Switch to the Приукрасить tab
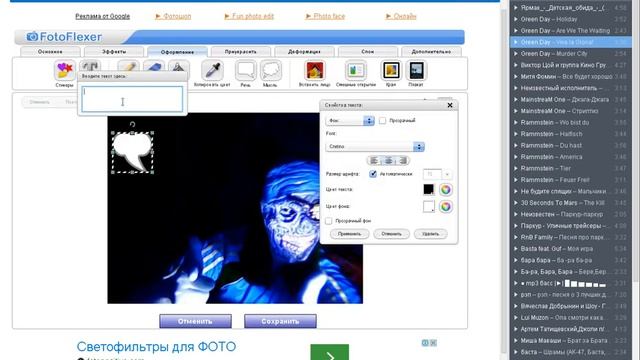Viewport: 640px width, 360px height. click(x=240, y=52)
